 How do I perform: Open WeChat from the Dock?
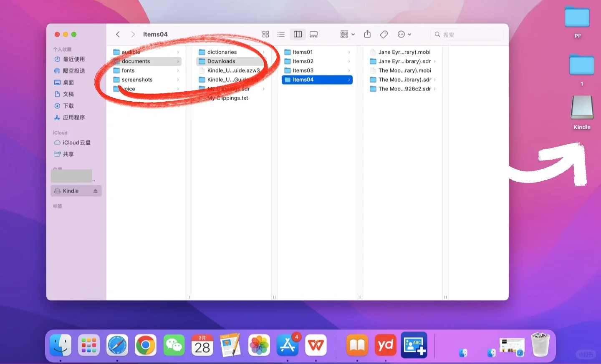tap(174, 345)
